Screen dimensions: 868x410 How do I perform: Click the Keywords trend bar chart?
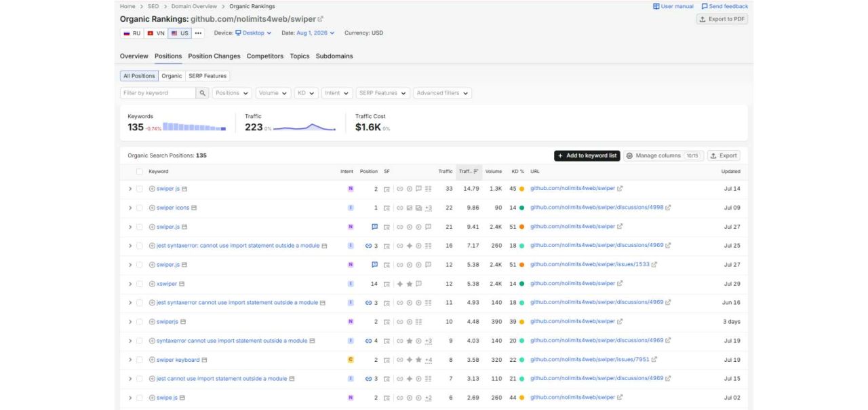click(x=195, y=127)
